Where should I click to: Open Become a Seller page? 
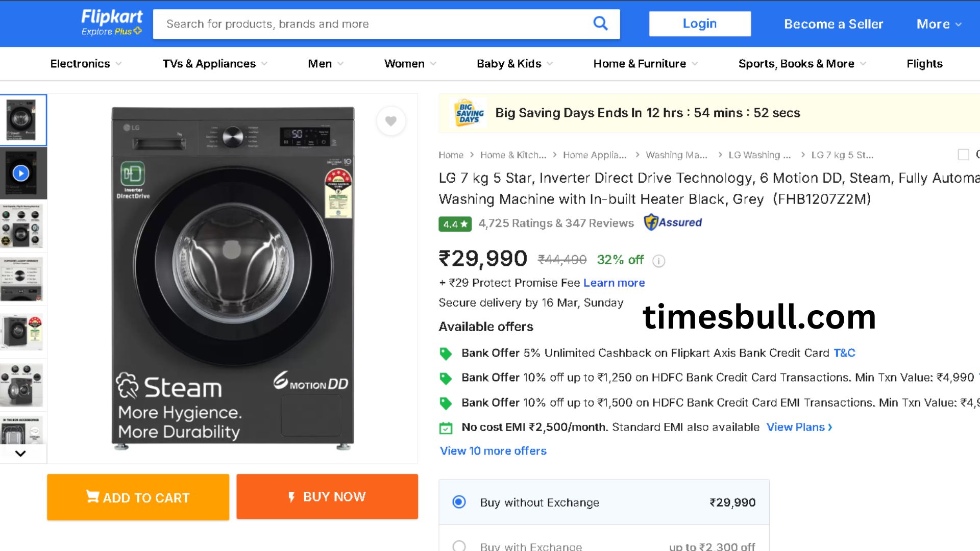pyautogui.click(x=834, y=24)
